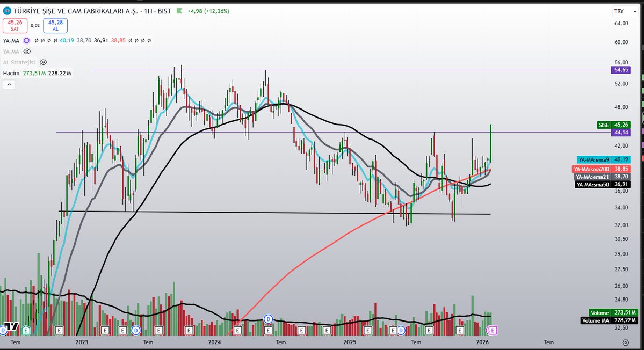
Task: Click the purple 44,14 price label
Action: pyautogui.click(x=621, y=132)
